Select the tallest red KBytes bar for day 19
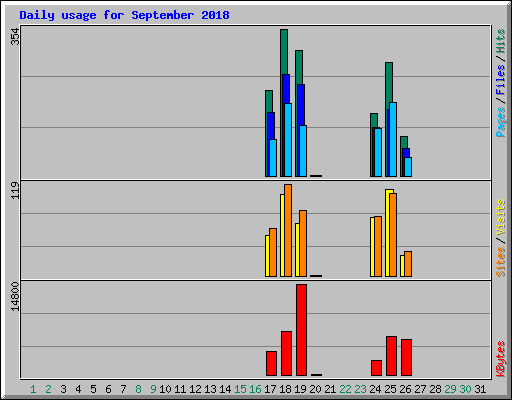Image resolution: width=512 pixels, height=400 pixels. click(x=301, y=330)
